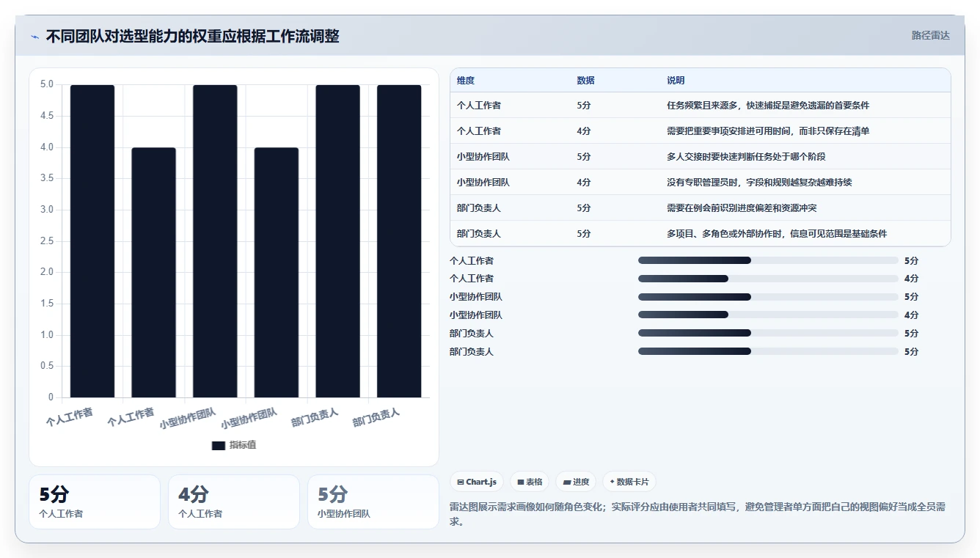Click the 4.5 y-axis tick label
The height and width of the screenshot is (558, 980).
point(46,116)
